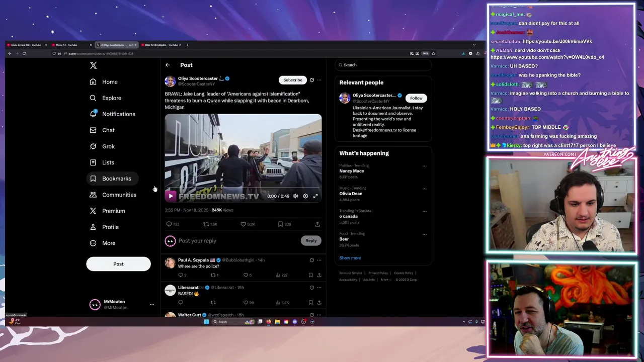This screenshot has height=362, width=644.
Task: Play the FreedomNews.TV video
Action: pos(171,196)
